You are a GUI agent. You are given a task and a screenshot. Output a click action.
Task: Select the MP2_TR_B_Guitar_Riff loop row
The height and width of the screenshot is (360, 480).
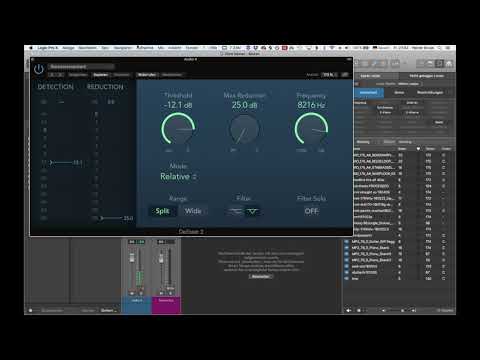click(398, 241)
